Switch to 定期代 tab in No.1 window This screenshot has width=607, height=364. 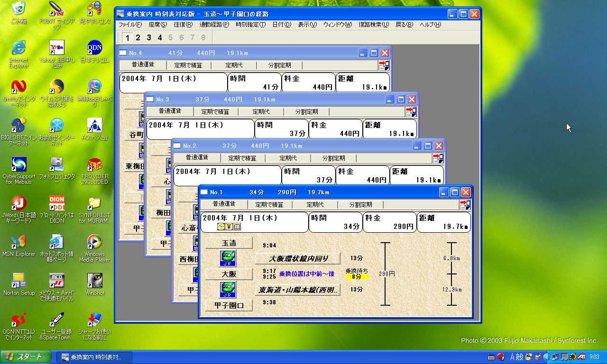tap(315, 205)
